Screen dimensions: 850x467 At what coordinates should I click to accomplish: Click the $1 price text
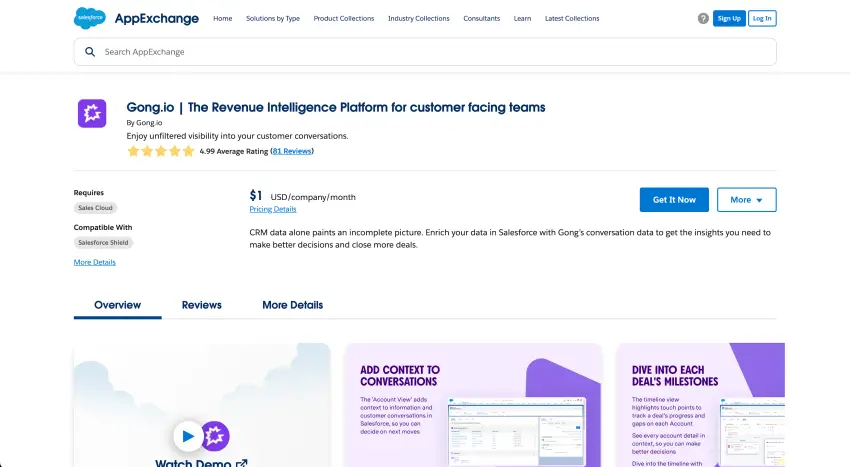tap(256, 195)
